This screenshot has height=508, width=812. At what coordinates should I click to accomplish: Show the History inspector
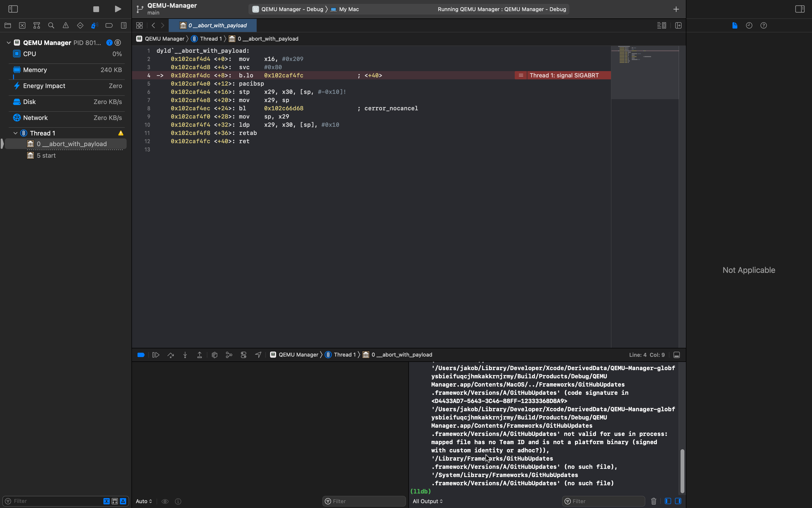[749, 26]
